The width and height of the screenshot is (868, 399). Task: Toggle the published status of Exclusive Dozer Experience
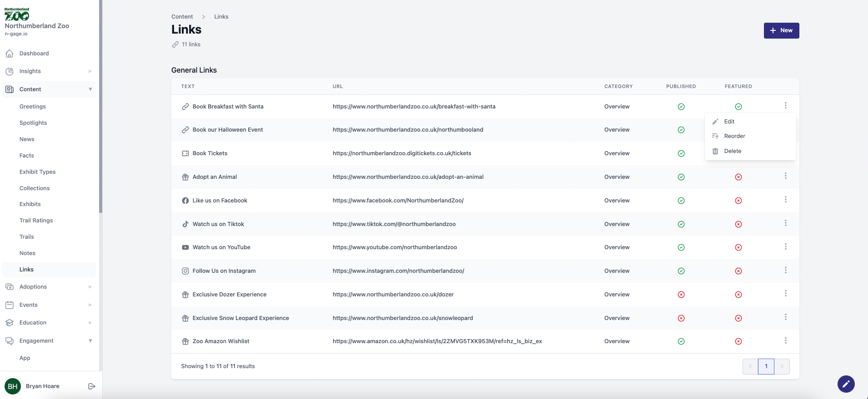coord(681,295)
